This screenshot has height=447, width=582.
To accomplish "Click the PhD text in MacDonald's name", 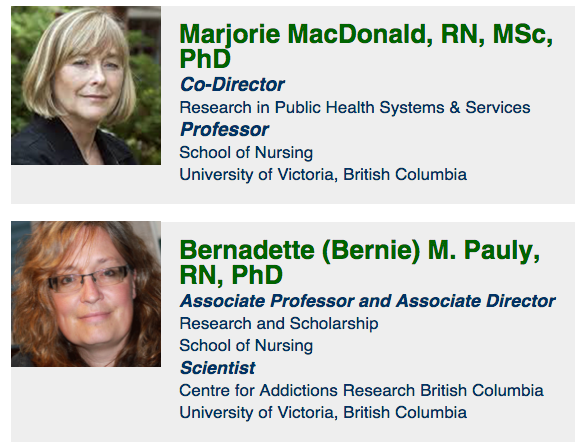I will tap(205, 59).
